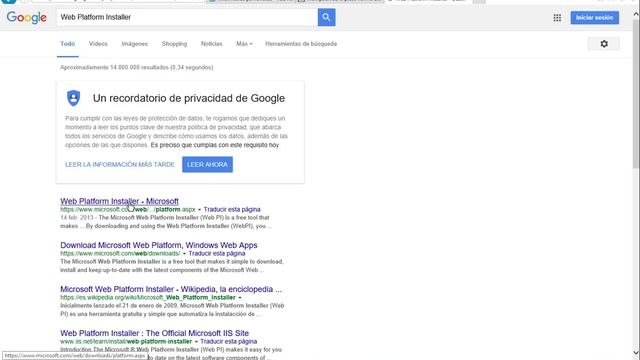Open the Official Microsoft IIS Site result
The height and width of the screenshot is (360, 640).
pyautogui.click(x=154, y=333)
